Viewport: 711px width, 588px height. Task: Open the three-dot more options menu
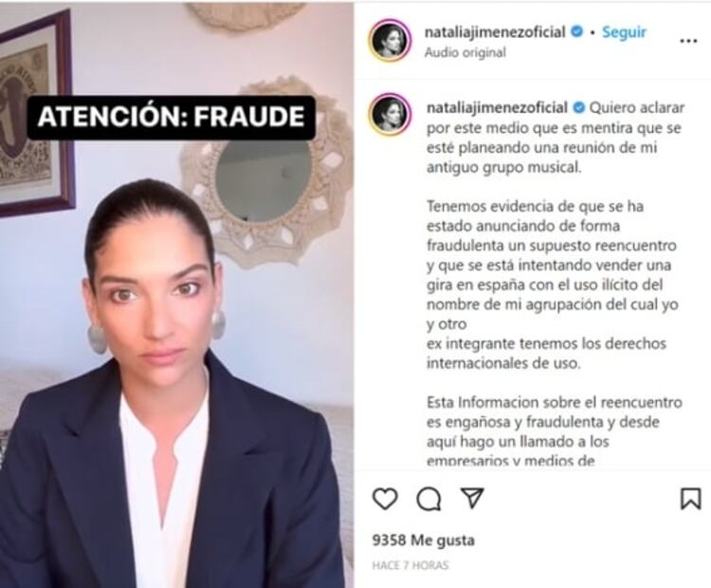point(688,42)
